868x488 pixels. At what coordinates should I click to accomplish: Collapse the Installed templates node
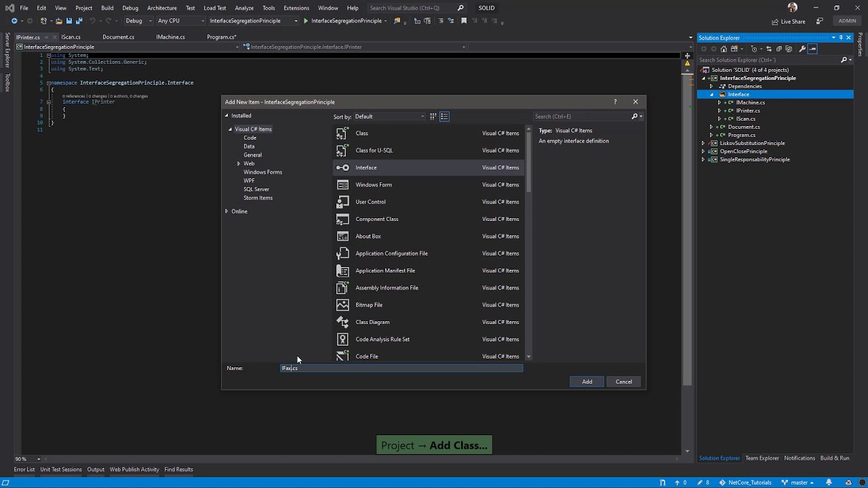click(x=227, y=116)
